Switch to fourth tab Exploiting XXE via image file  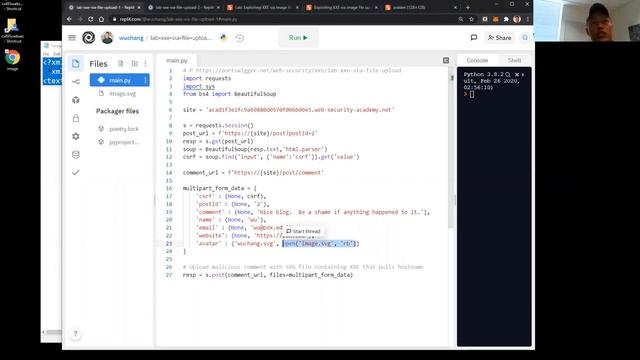tap(341, 7)
